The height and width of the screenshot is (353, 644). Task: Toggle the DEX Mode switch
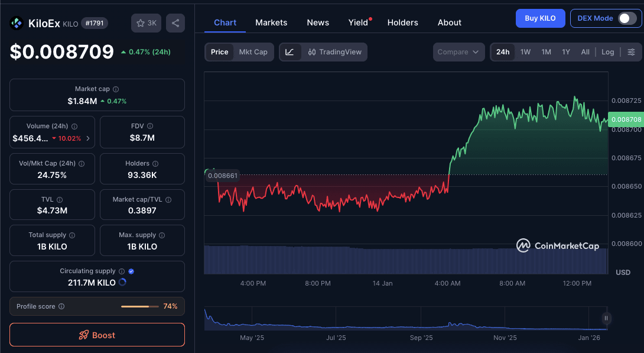tap(625, 18)
